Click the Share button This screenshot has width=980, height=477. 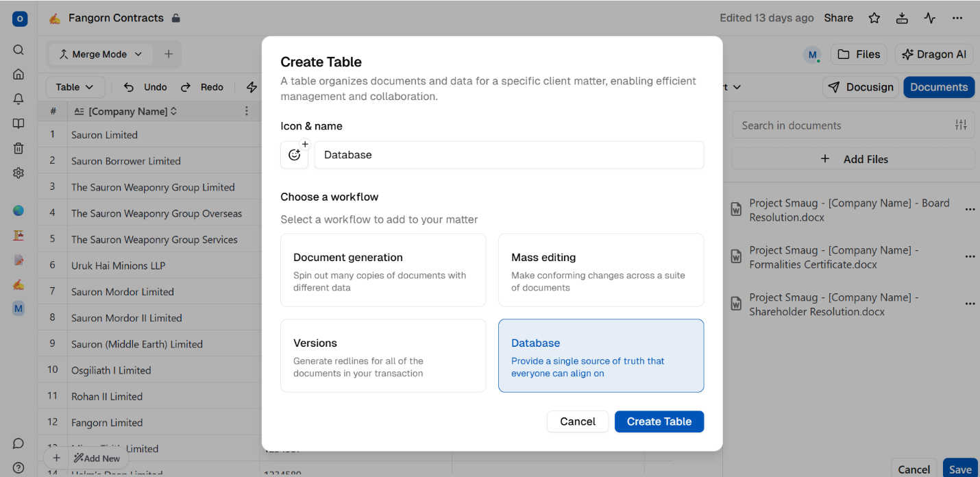(x=839, y=18)
